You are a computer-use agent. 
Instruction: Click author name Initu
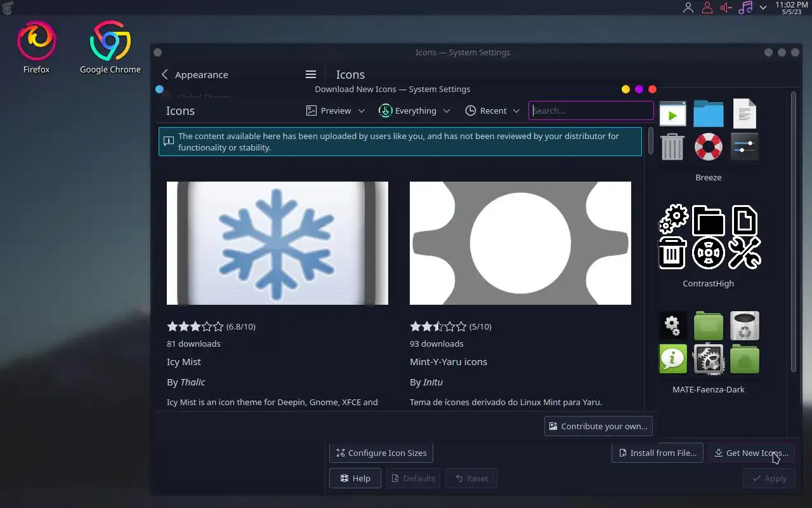(433, 382)
